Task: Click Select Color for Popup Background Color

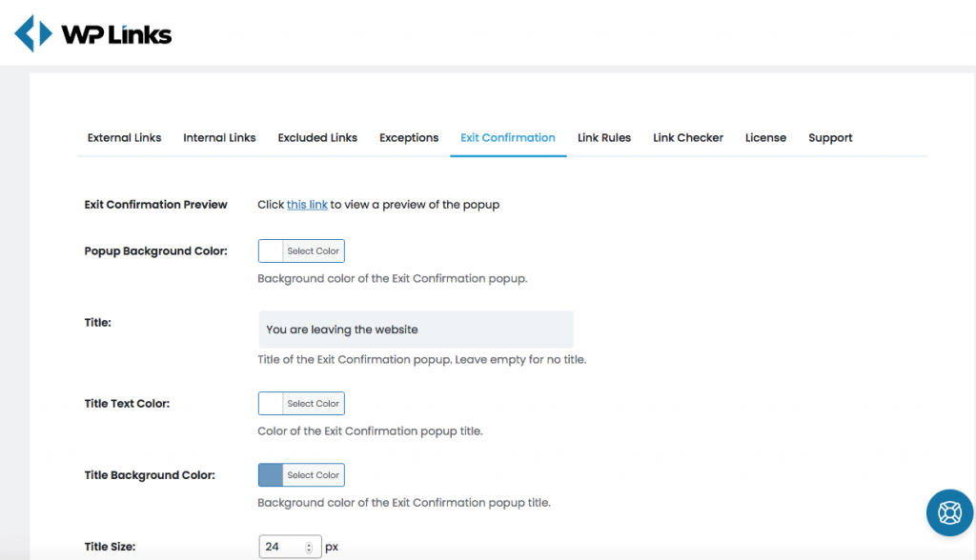Action: [313, 250]
